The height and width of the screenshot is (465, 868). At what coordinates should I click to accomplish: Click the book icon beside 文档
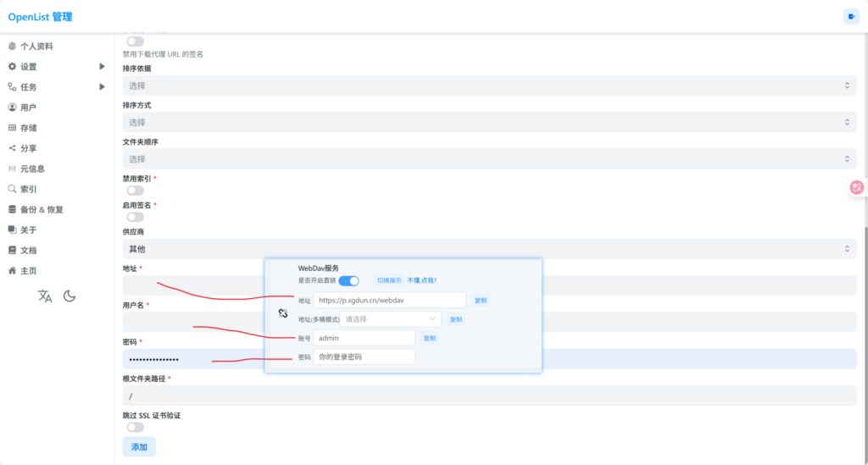click(x=12, y=251)
